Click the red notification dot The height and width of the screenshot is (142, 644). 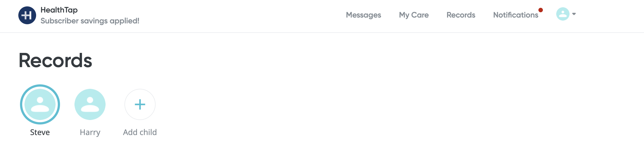click(541, 10)
